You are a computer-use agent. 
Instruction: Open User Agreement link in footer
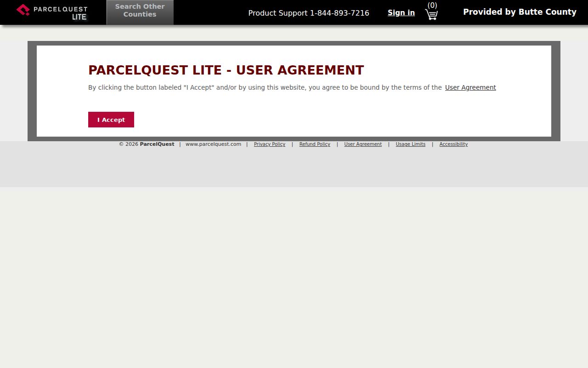(363, 144)
